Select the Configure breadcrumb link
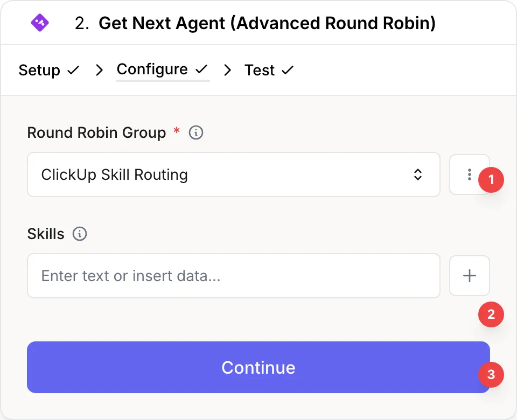Image resolution: width=517 pixels, height=420 pixels. (152, 69)
